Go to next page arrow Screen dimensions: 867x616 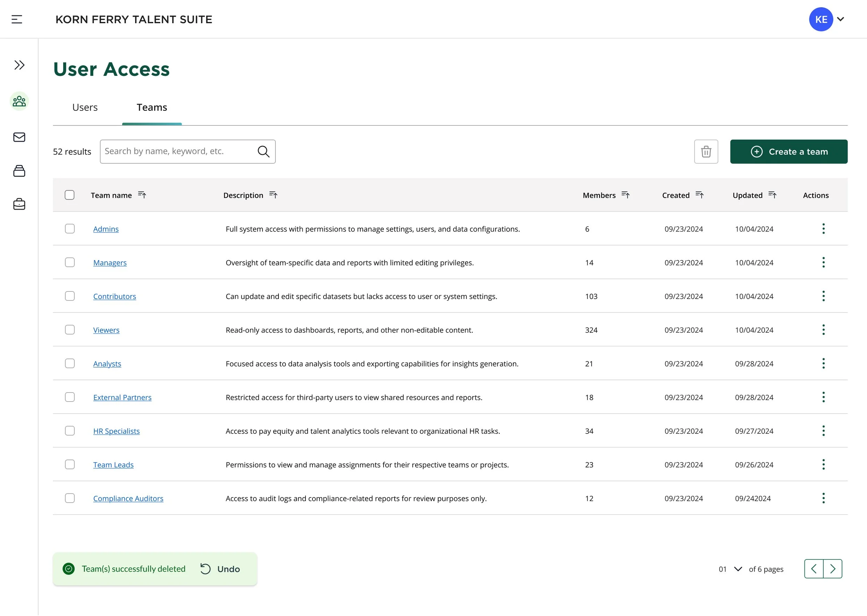tap(832, 569)
